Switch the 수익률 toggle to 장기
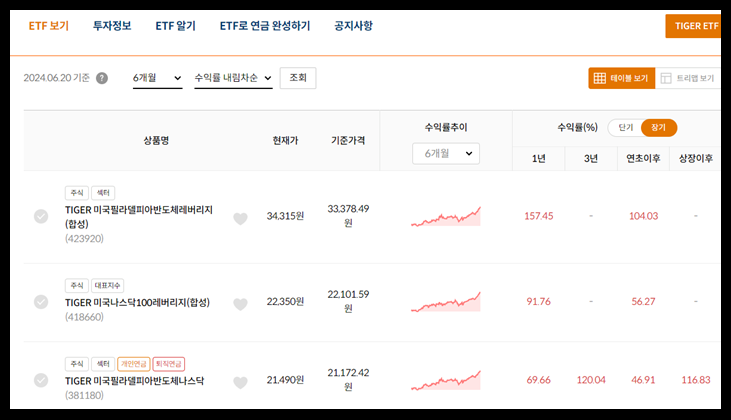 [x=658, y=128]
